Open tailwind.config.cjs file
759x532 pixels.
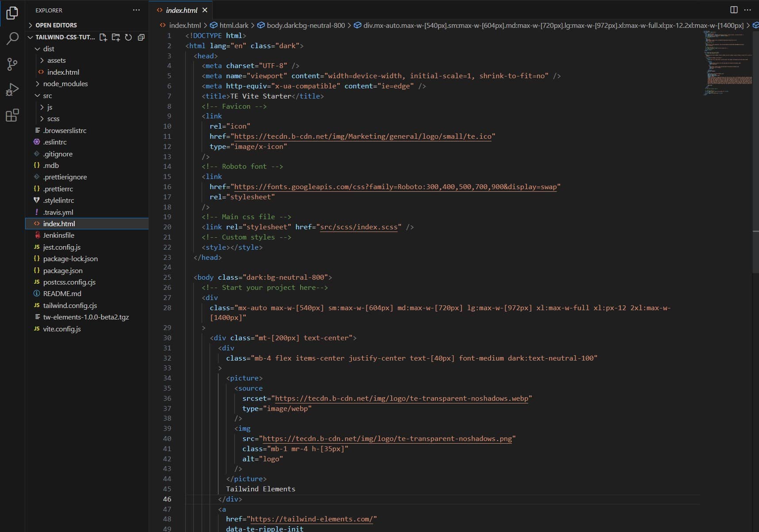[87, 306]
